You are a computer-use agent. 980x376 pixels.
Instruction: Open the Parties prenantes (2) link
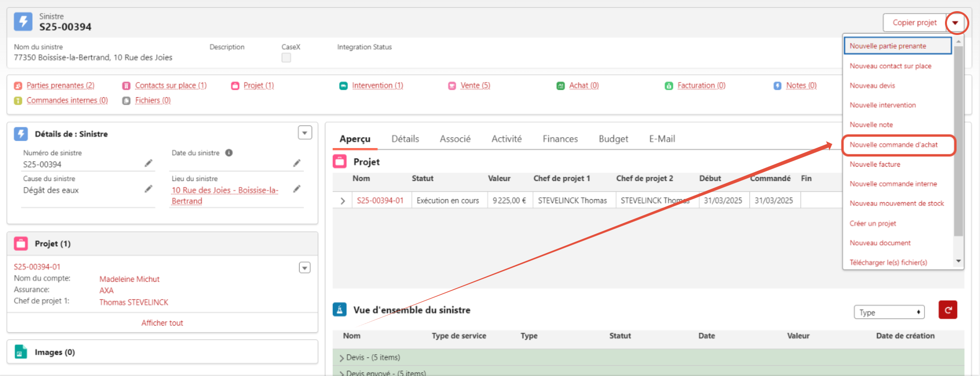60,85
